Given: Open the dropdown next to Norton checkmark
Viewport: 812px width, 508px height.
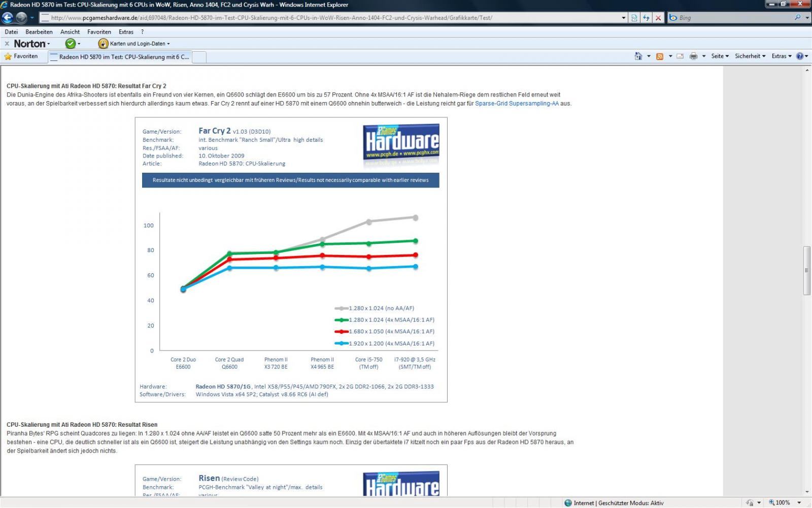Looking at the screenshot, I should click(79, 44).
